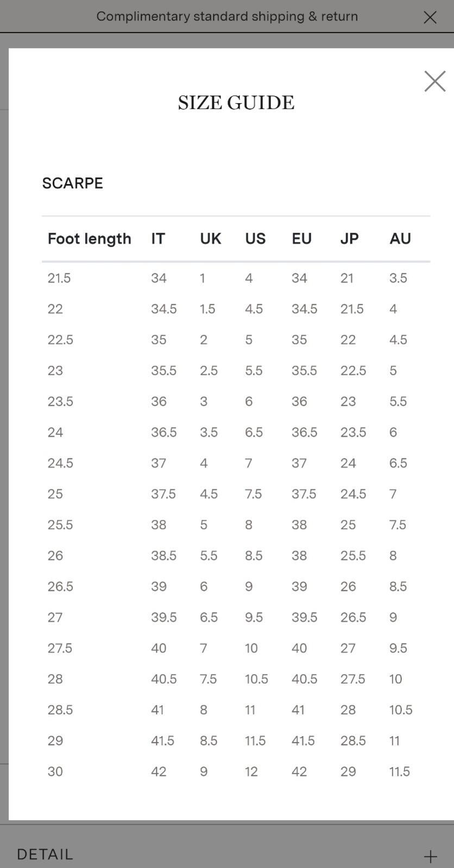Click IT size 37.5 cell
This screenshot has height=868, width=454.
pos(163,494)
